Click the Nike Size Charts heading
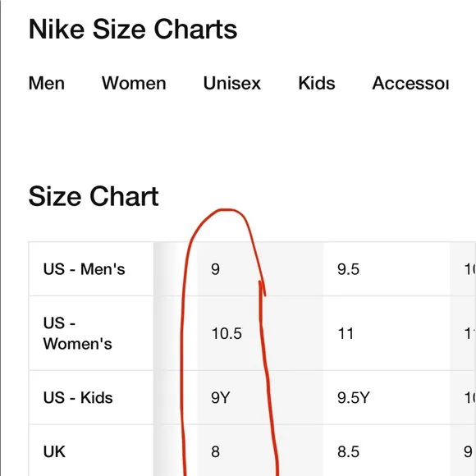The height and width of the screenshot is (476, 476). click(x=133, y=30)
